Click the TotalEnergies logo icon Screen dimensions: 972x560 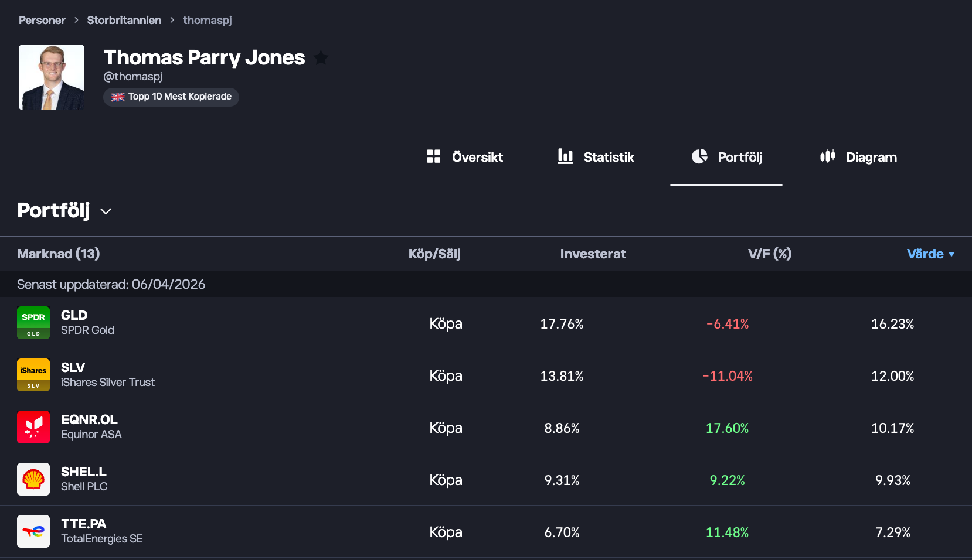pyautogui.click(x=33, y=531)
